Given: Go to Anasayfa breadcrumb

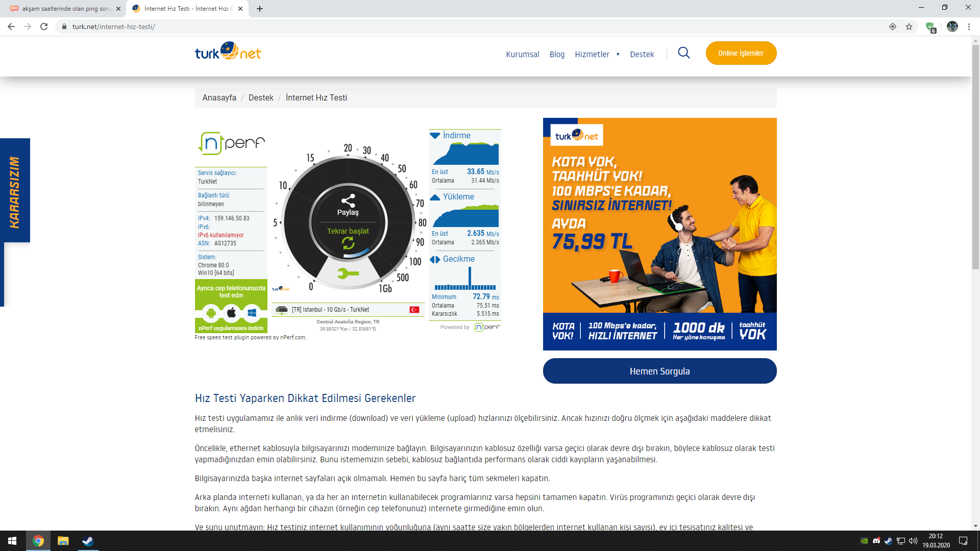Looking at the screenshot, I should 219,97.
